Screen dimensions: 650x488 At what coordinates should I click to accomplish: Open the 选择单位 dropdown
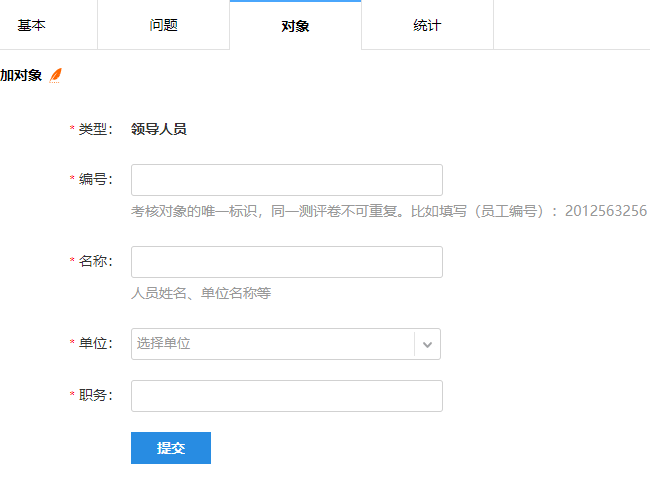pyautogui.click(x=272, y=344)
